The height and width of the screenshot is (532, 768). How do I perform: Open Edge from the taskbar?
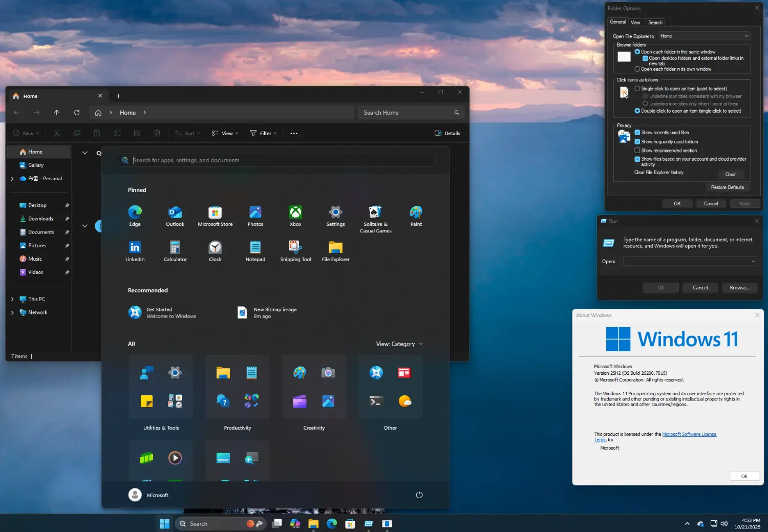tap(332, 523)
